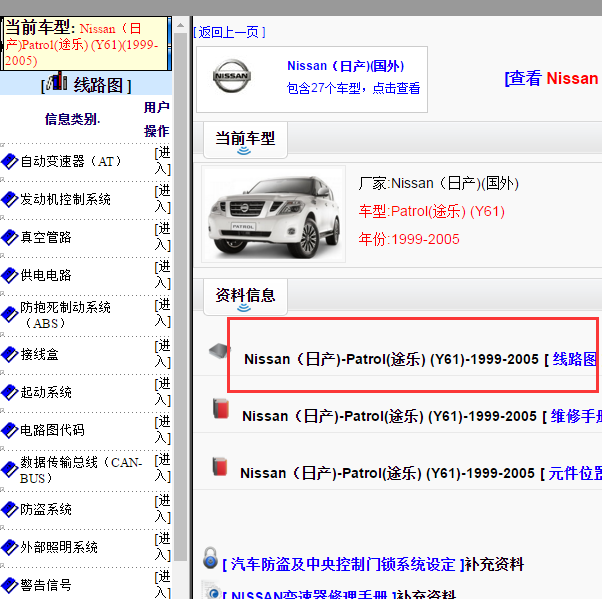Click the left panel scrollbar up arrow
The image size is (602, 599).
pyautogui.click(x=180, y=26)
